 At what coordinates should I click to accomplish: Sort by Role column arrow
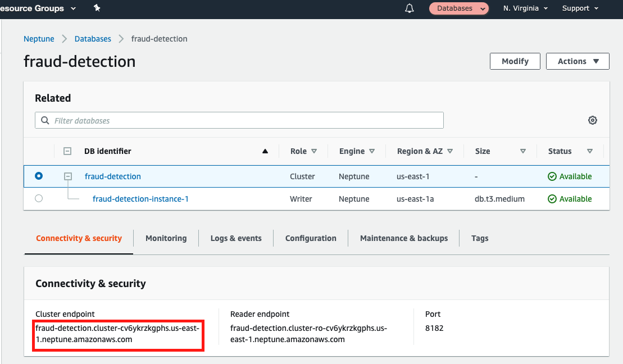pyautogui.click(x=314, y=151)
